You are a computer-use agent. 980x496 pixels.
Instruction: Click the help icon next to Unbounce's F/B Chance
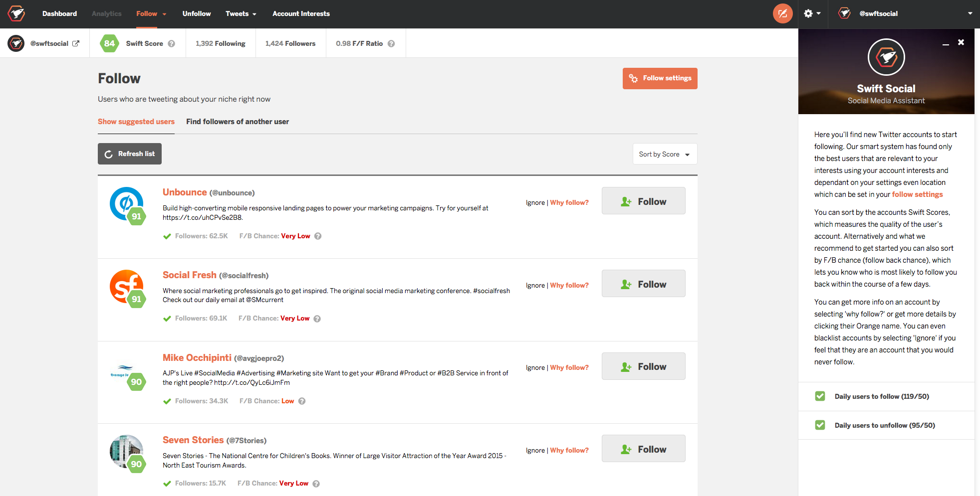(318, 236)
